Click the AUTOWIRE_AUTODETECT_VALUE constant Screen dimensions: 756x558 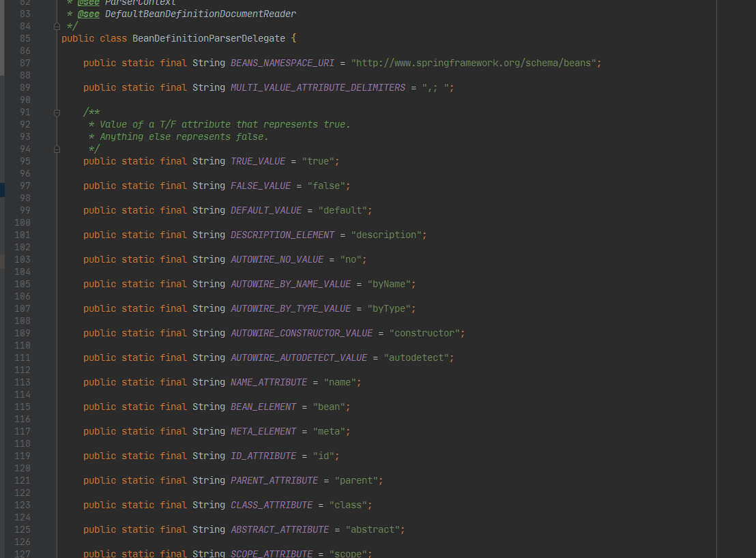[299, 358]
